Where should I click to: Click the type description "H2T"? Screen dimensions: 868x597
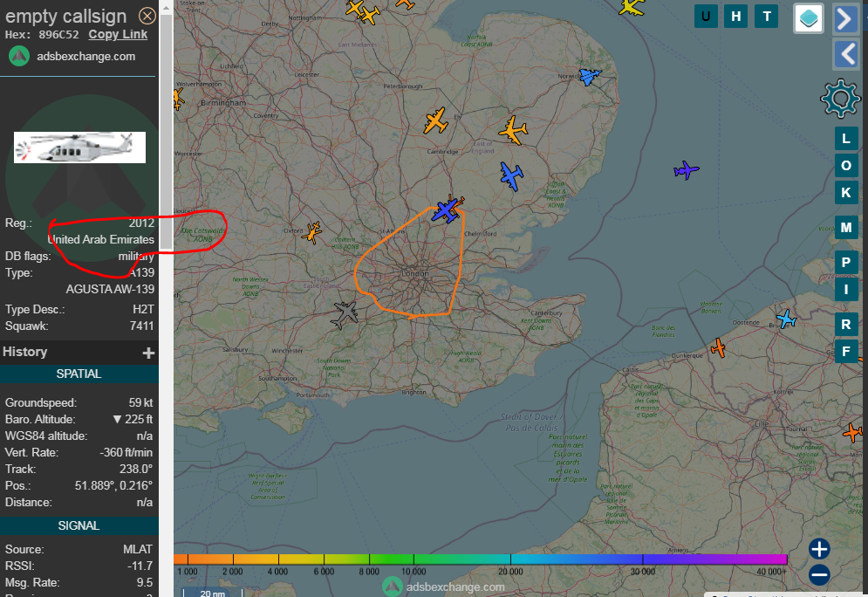pos(143,309)
